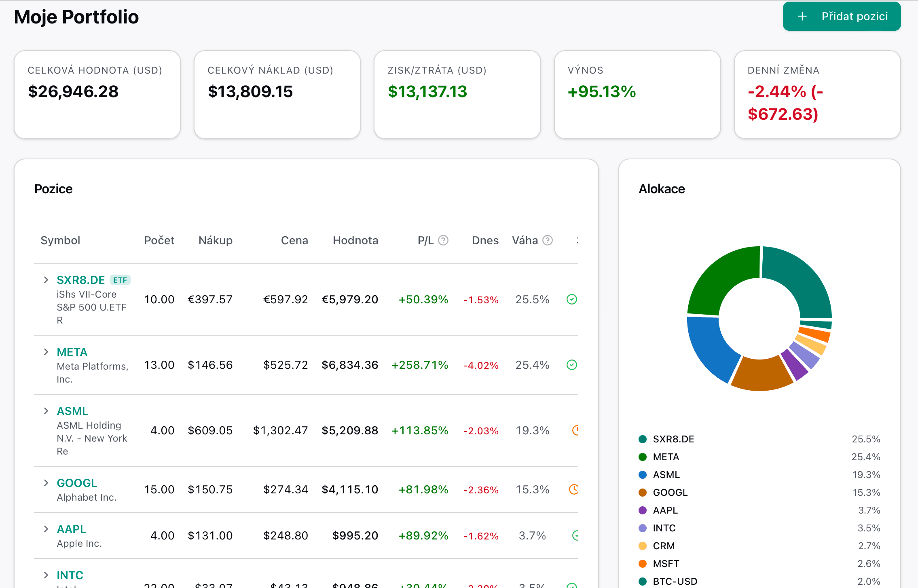Click the Váha column help icon
Screen dimensions: 918x588
pyautogui.click(x=548, y=241)
